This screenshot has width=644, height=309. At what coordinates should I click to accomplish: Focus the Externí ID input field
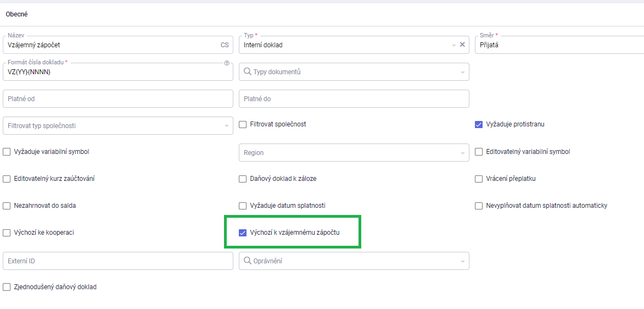[117, 261]
